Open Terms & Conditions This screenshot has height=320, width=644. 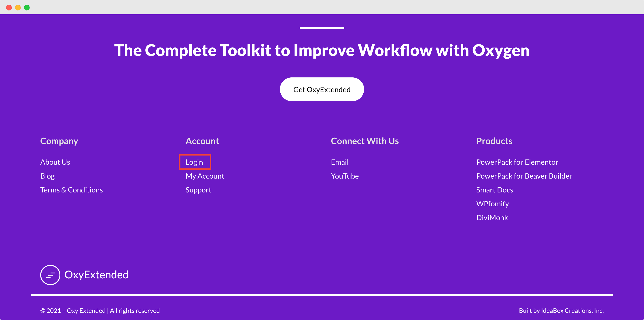tap(72, 190)
